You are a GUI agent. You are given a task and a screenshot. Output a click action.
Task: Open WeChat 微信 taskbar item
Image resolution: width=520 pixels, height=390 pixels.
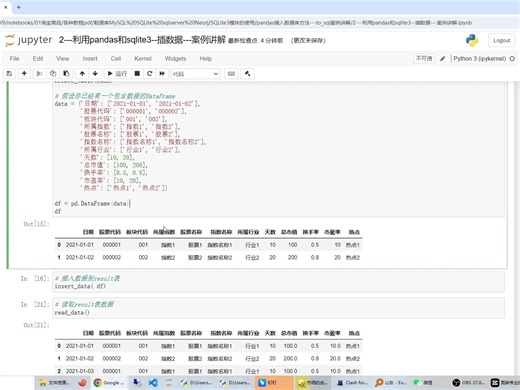[424, 383]
